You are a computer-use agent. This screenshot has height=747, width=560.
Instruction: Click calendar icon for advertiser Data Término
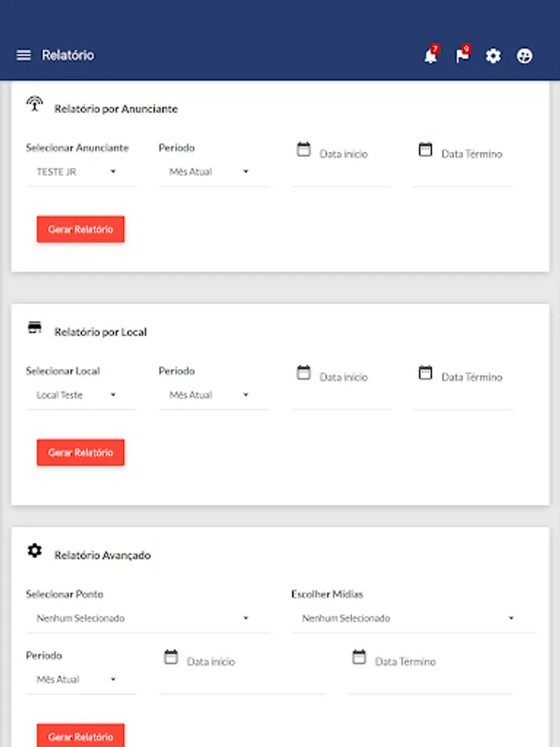coord(426,150)
